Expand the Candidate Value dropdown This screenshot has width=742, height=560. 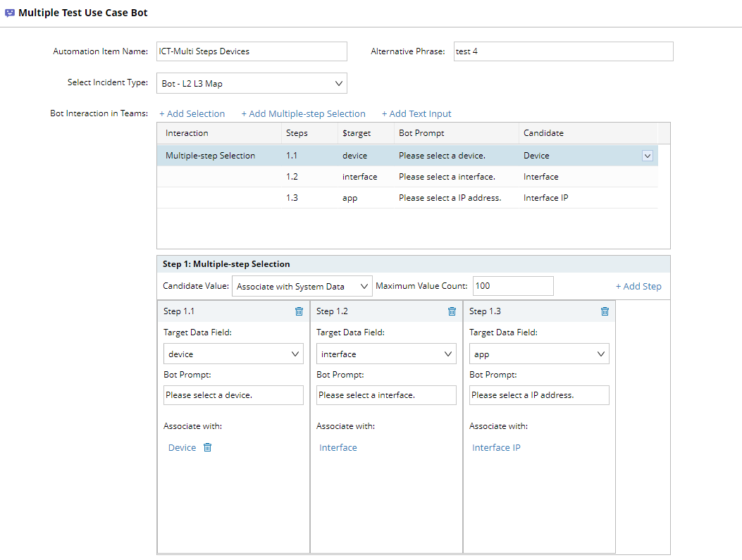302,286
